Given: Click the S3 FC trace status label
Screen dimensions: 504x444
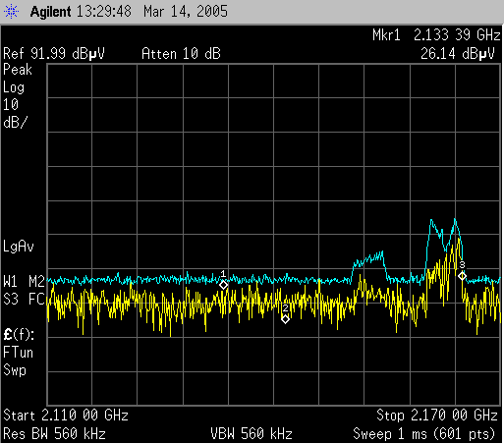Looking at the screenshot, I should [x=24, y=299].
